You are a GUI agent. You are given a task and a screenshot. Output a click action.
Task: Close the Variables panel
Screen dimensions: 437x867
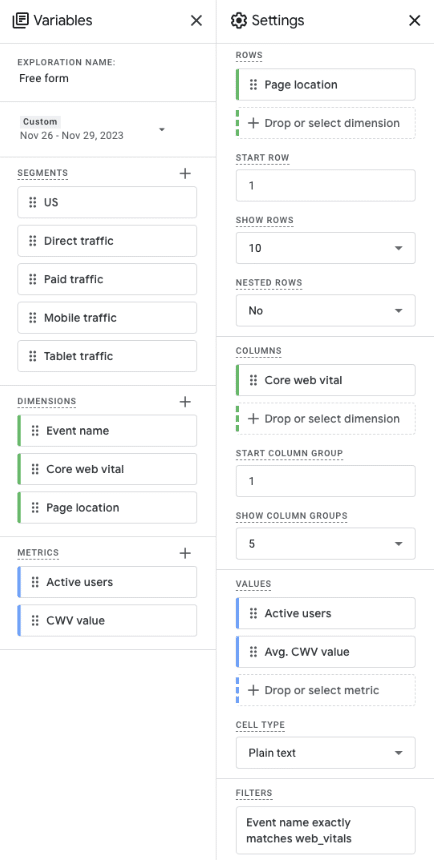(x=196, y=20)
